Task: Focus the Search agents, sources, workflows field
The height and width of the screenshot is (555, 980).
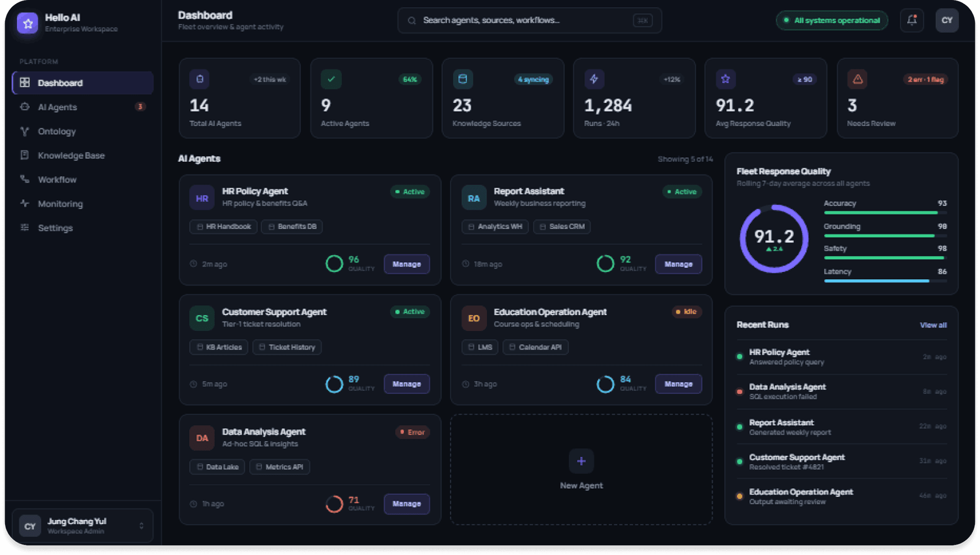Action: point(530,20)
